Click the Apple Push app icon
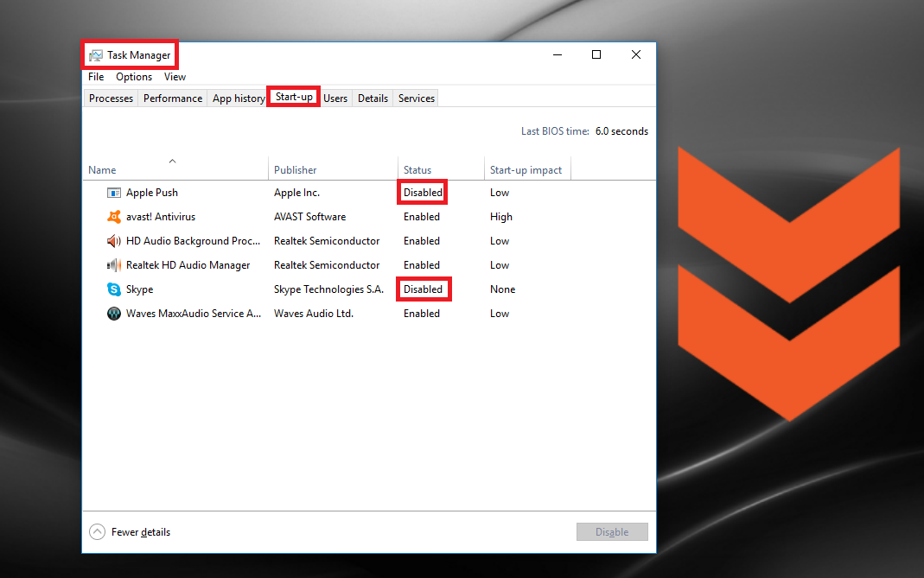The height and width of the screenshot is (578, 924). [x=114, y=193]
